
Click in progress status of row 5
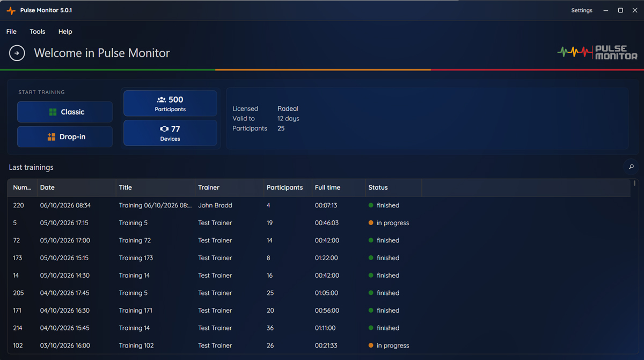click(389, 223)
